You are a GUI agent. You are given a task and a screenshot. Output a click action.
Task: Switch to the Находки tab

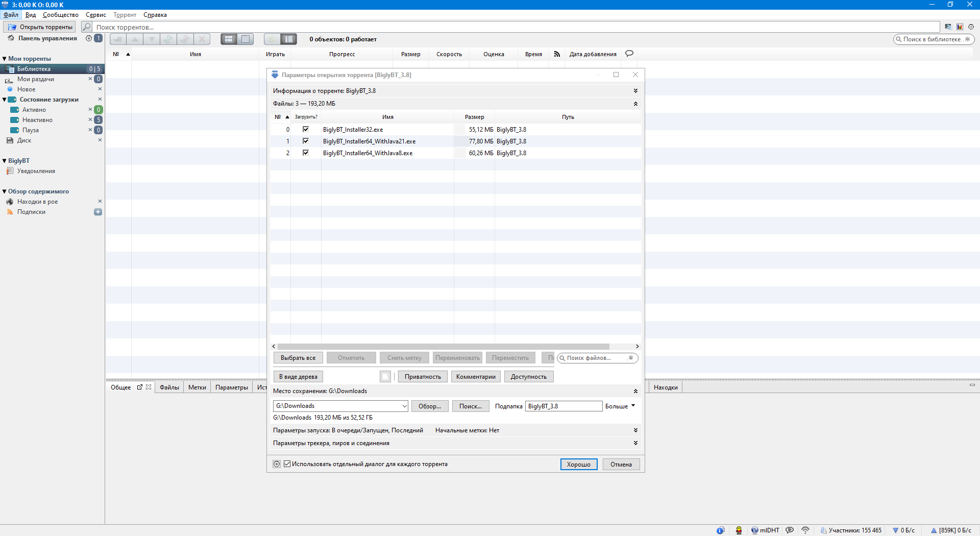pos(666,387)
